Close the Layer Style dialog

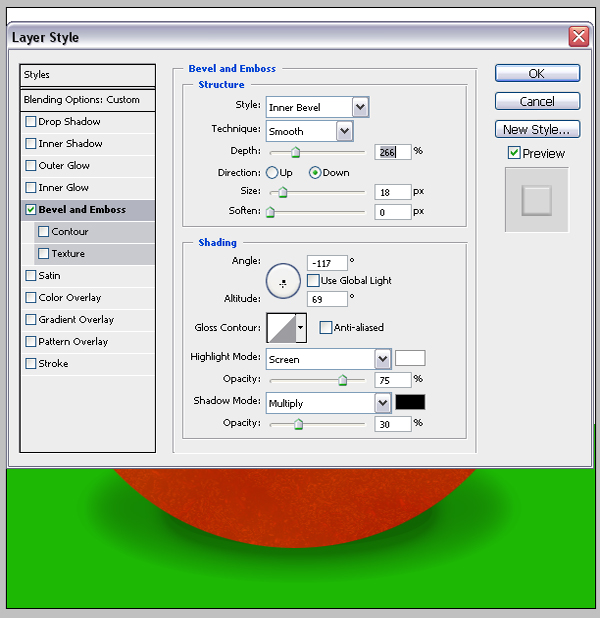coord(578,37)
